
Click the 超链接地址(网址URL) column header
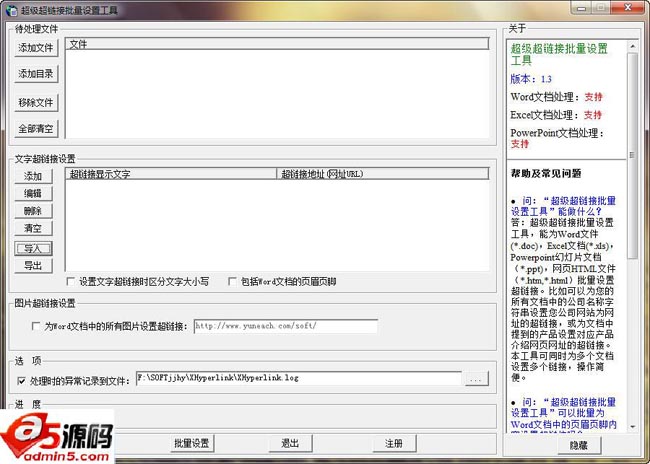click(x=383, y=174)
